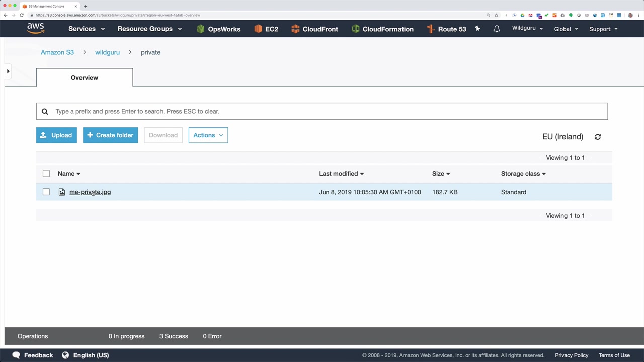Reload the browser page
644x362 pixels.
pyautogui.click(x=22, y=15)
